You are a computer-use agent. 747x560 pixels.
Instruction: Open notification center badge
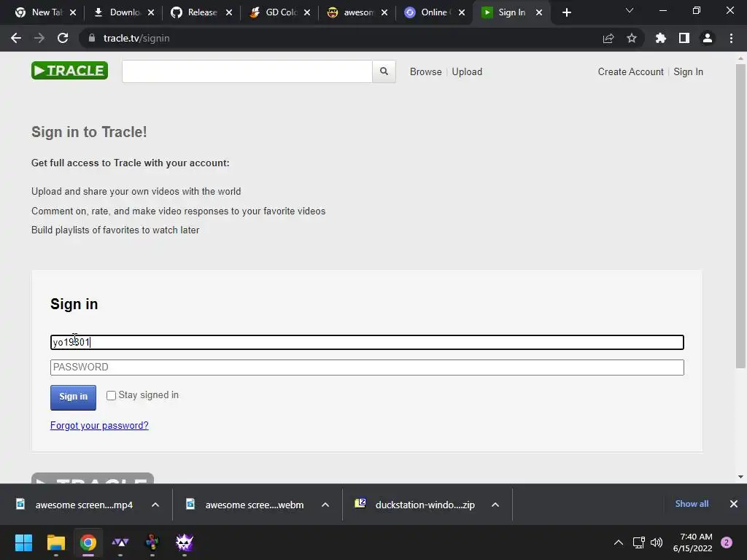pyautogui.click(x=727, y=542)
